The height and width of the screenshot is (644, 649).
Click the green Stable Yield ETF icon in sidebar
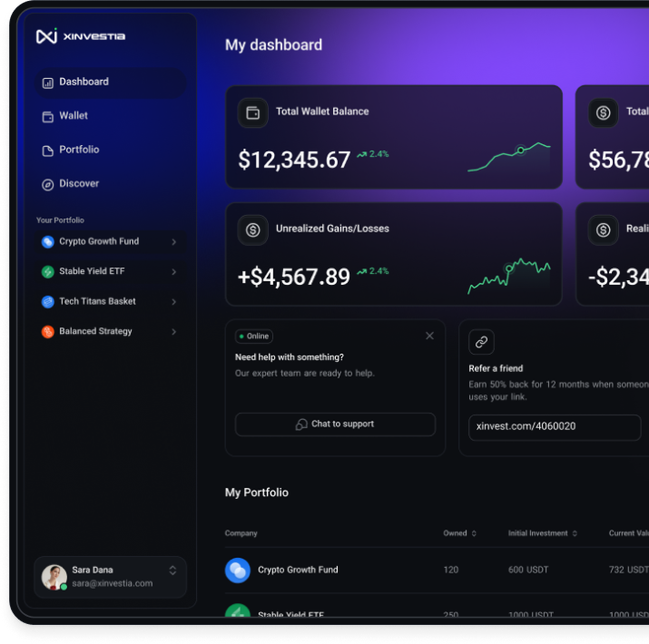pyautogui.click(x=48, y=272)
